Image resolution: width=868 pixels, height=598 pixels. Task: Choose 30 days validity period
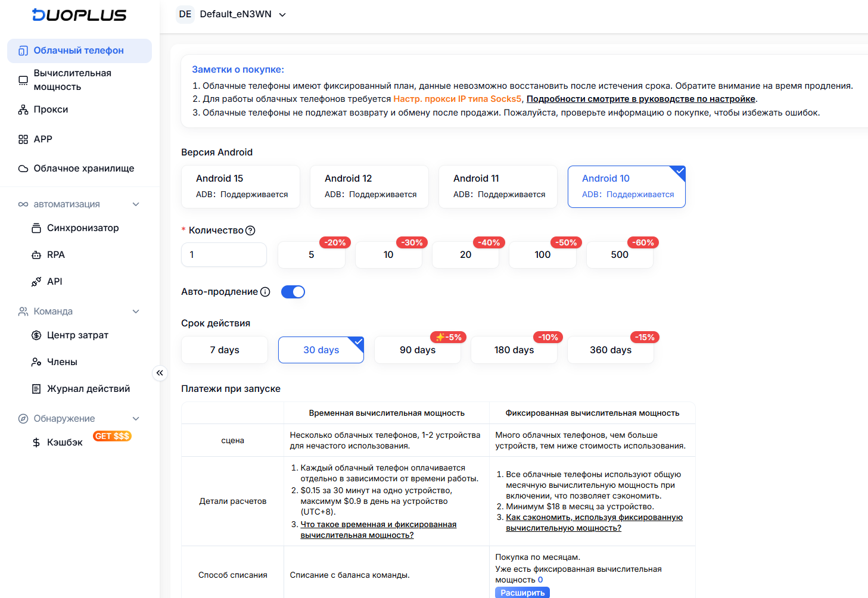pyautogui.click(x=321, y=350)
